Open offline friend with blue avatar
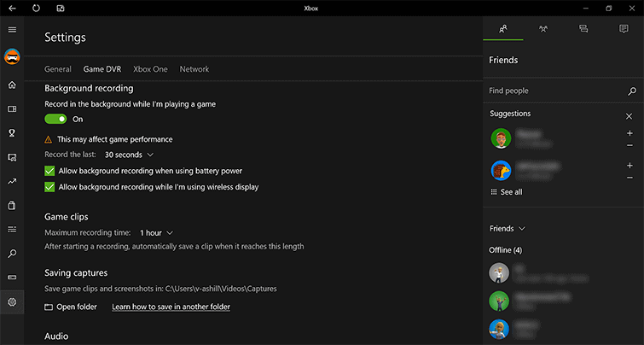The image size is (644, 345). [499, 329]
